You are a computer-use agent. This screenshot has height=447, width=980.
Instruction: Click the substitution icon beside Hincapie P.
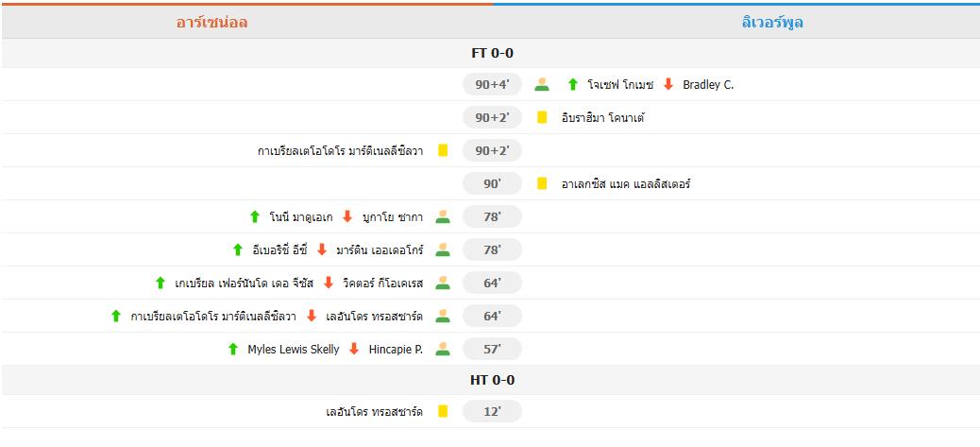coord(443,350)
